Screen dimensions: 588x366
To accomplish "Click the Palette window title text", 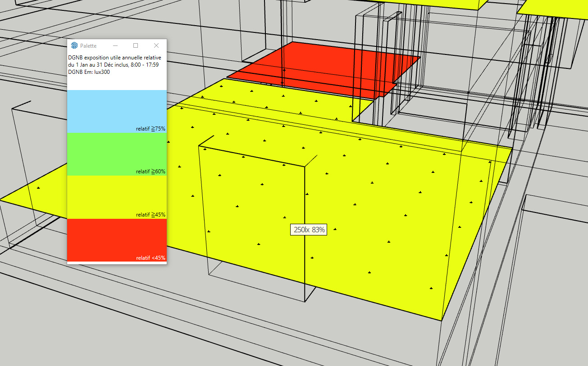I will click(88, 46).
